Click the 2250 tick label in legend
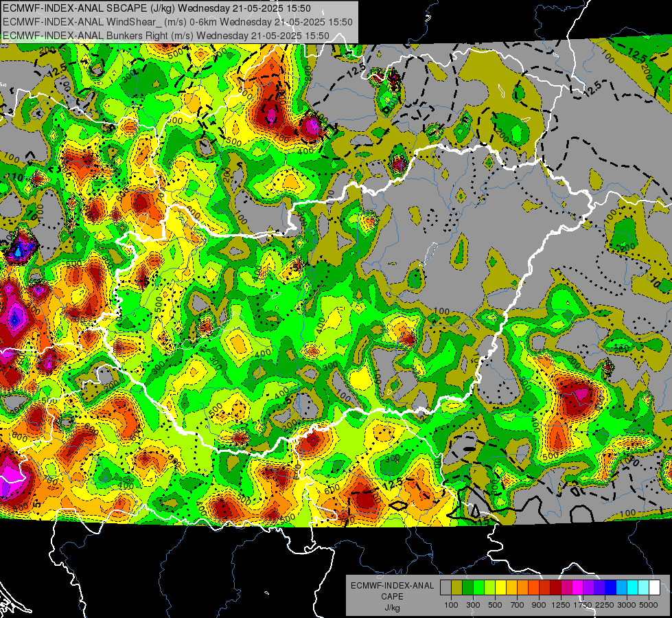The image size is (672, 618). [605, 605]
